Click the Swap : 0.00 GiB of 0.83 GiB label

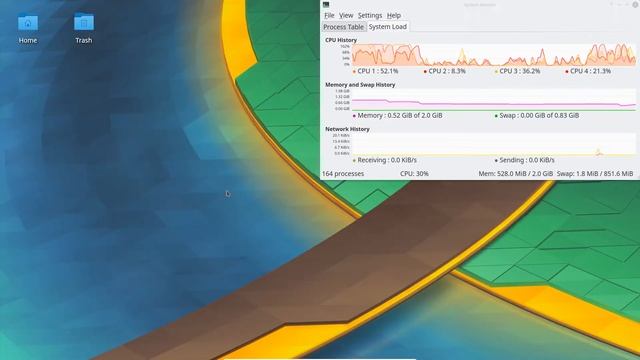pyautogui.click(x=537, y=116)
